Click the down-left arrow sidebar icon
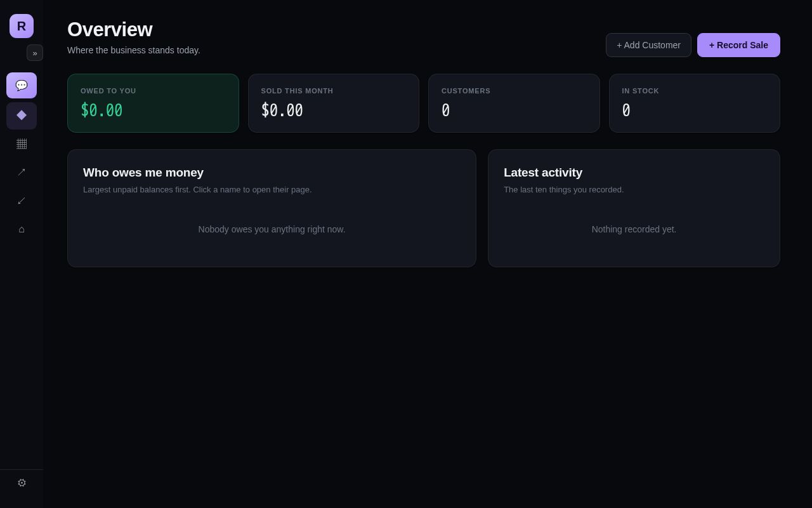This screenshot has width=812, height=508. 22,201
